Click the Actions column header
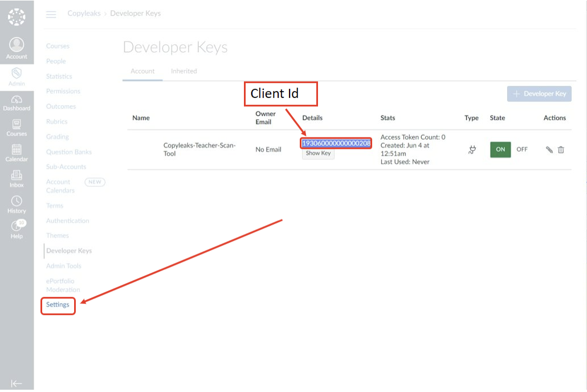 (555, 118)
